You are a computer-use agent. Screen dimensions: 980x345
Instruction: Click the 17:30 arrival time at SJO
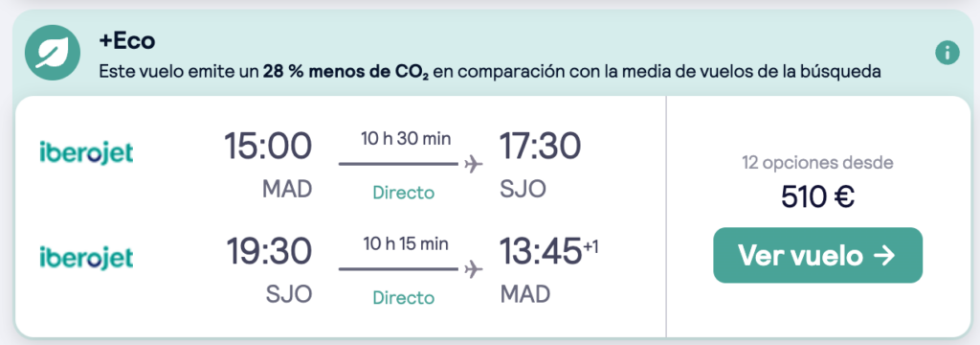(540, 147)
